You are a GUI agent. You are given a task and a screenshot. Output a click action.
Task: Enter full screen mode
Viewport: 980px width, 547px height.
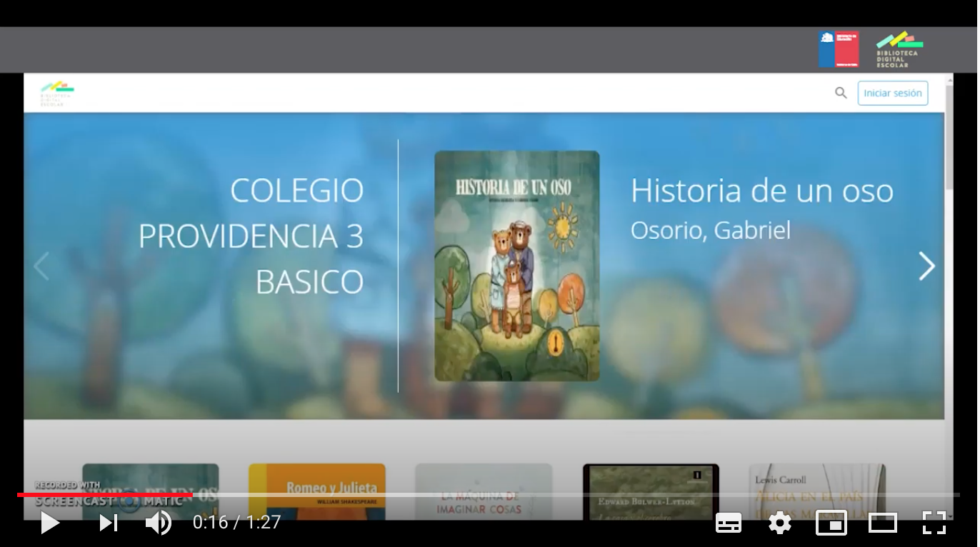(x=934, y=523)
